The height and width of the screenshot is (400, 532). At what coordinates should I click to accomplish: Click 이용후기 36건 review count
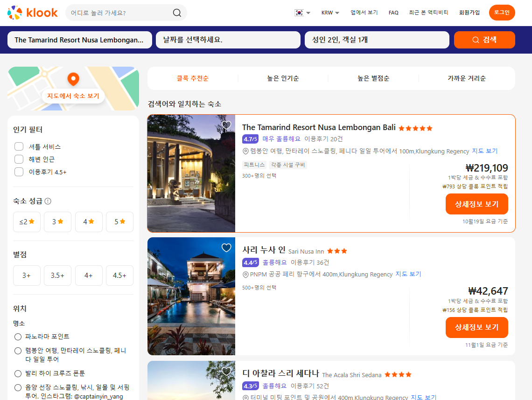tap(310, 262)
